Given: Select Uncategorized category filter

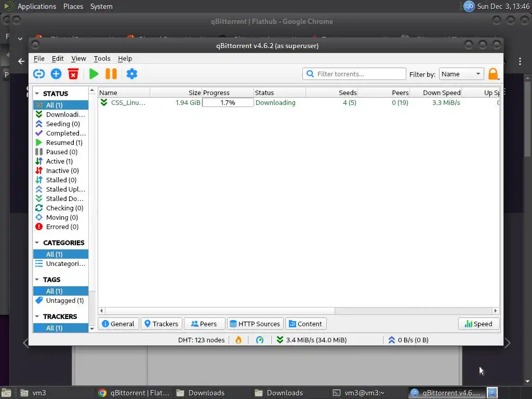Looking at the screenshot, I should [61, 263].
